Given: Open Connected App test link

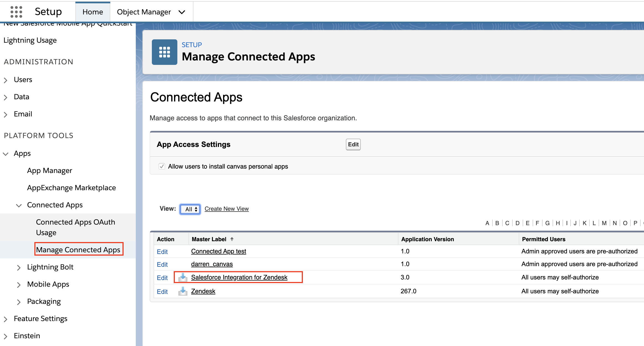Looking at the screenshot, I should (219, 251).
